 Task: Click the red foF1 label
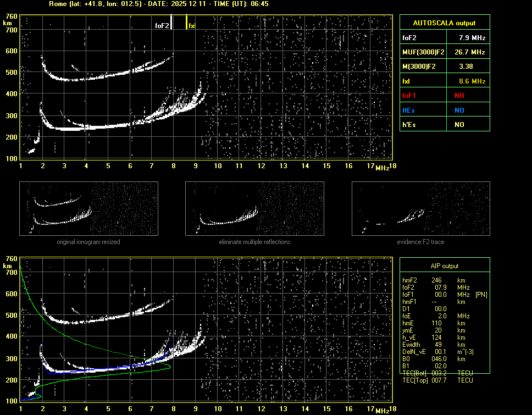(410, 96)
